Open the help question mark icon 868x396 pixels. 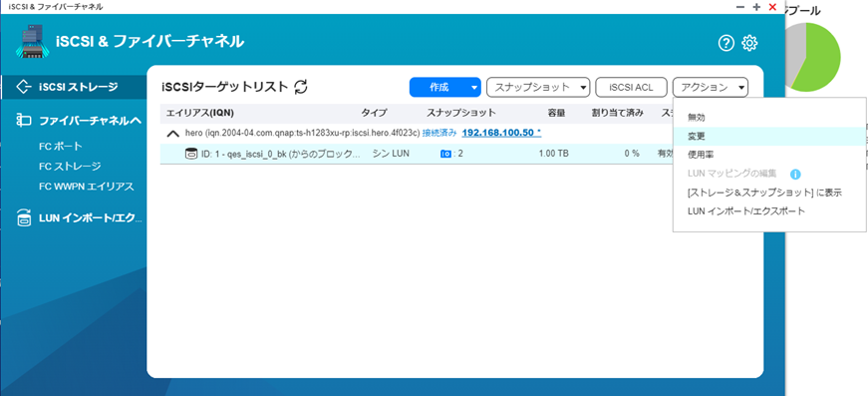[725, 43]
